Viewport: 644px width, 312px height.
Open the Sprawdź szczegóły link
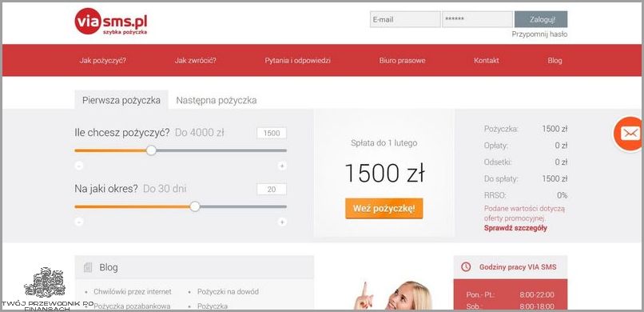click(515, 228)
